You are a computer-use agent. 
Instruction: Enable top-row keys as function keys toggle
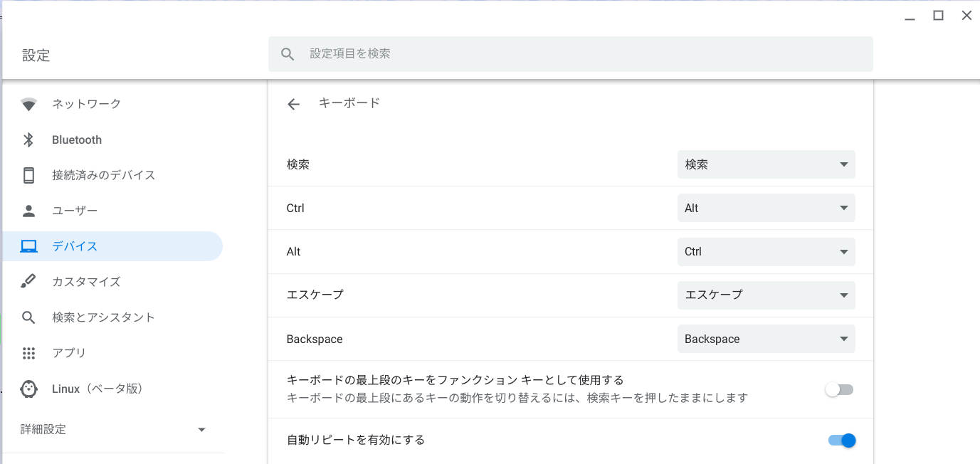click(x=840, y=389)
